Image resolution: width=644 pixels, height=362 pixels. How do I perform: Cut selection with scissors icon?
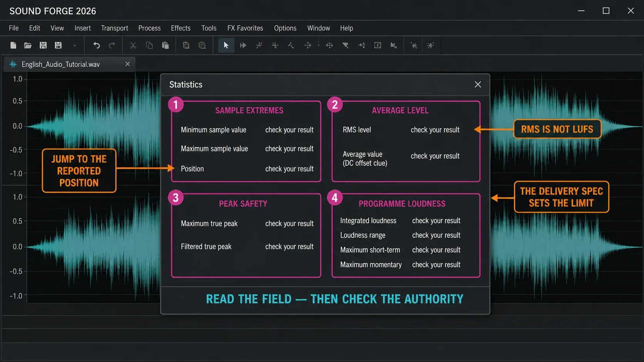pyautogui.click(x=133, y=45)
